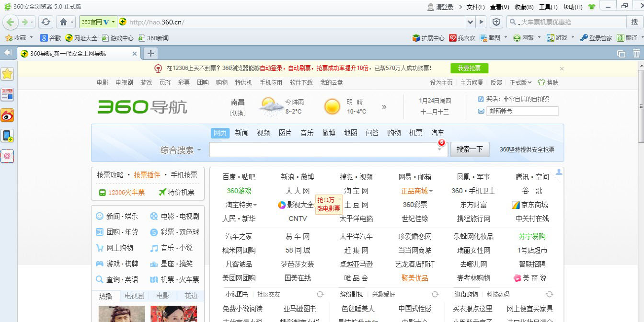
Task: Close the 360导航 tab
Action: pyautogui.click(x=135, y=54)
